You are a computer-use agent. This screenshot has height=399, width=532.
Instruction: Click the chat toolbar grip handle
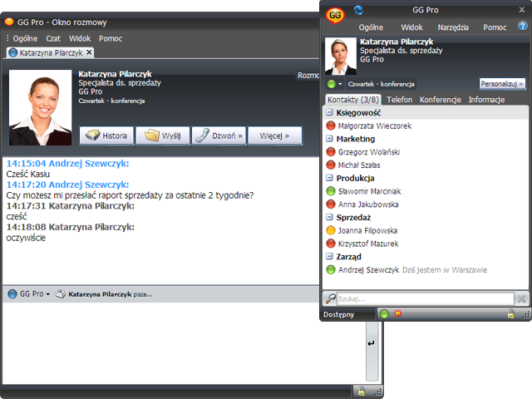(x=7, y=37)
